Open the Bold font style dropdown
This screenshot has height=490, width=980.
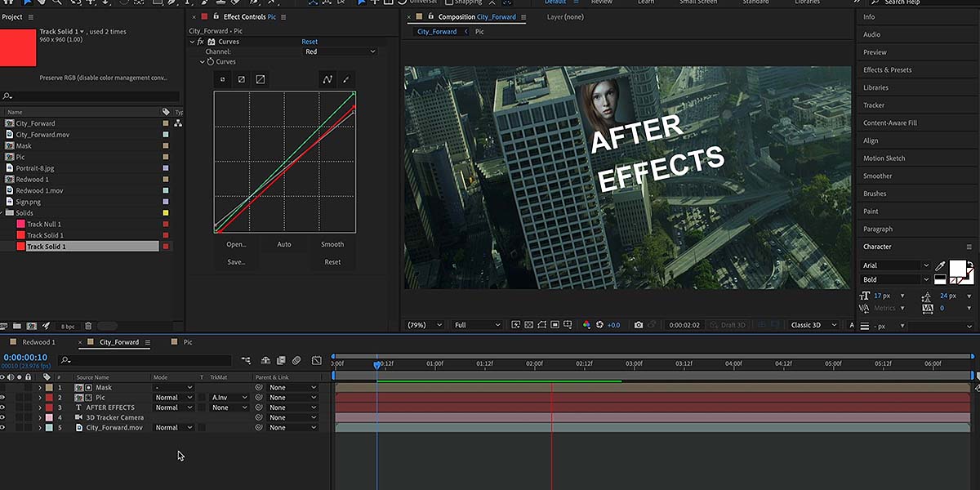896,279
